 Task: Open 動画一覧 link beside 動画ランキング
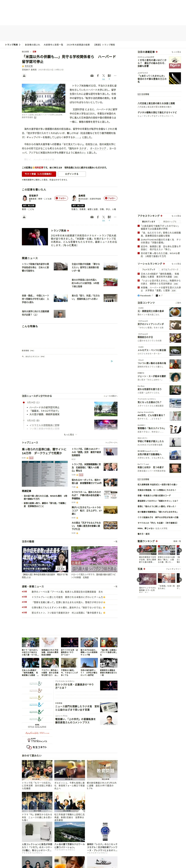(177, 541)
